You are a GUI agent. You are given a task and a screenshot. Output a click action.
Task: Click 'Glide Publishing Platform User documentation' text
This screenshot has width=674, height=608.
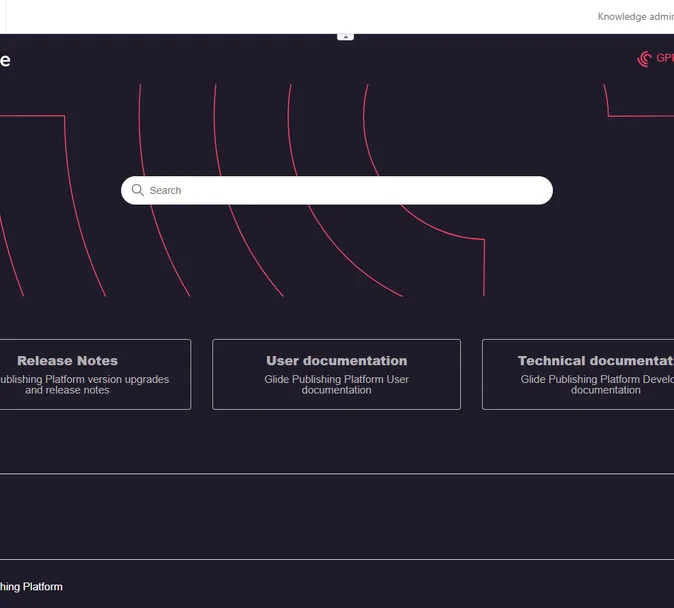click(337, 384)
